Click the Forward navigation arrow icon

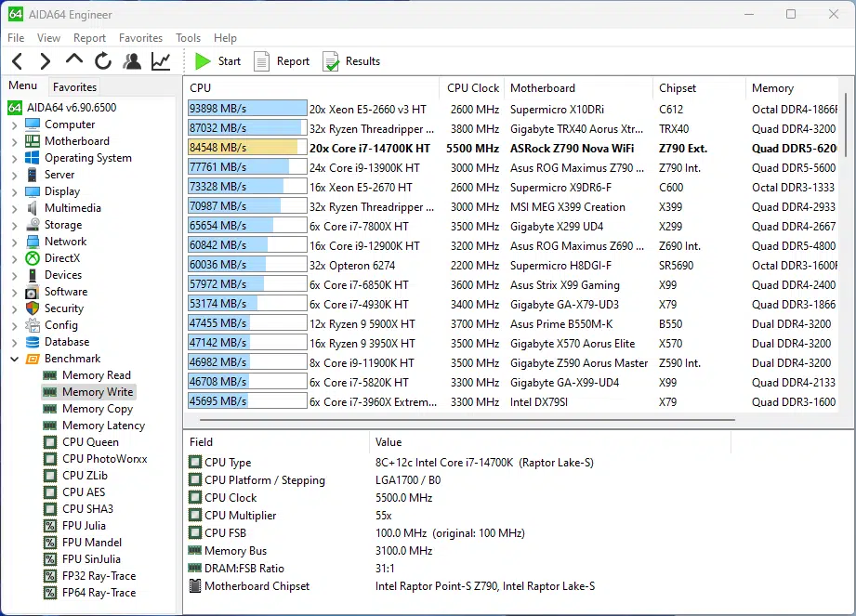(x=45, y=61)
